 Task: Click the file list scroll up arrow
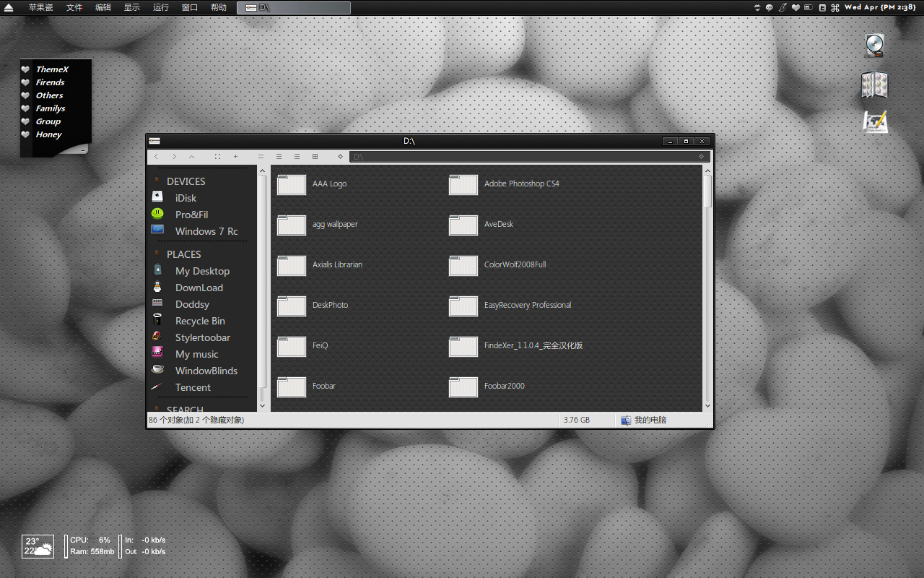pyautogui.click(x=707, y=171)
